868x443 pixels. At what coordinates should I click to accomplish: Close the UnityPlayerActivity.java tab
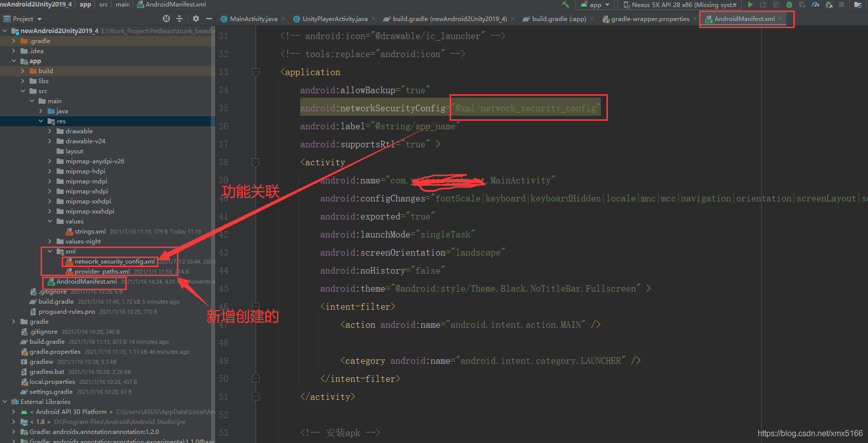373,19
